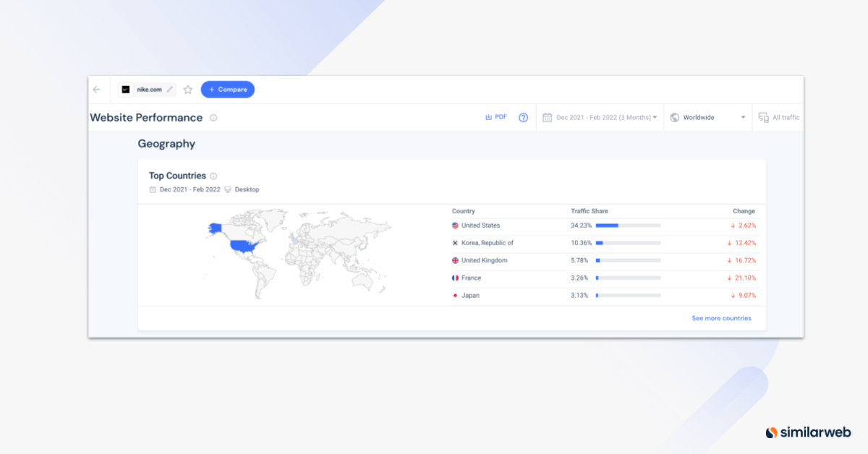Viewport: 868px width, 454px height.
Task: Click the nike.com site favicon
Action: pos(126,90)
